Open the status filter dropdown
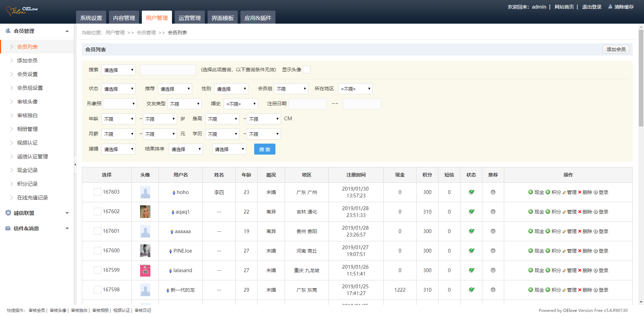Screen dimensions: 644x316 click(x=119, y=89)
